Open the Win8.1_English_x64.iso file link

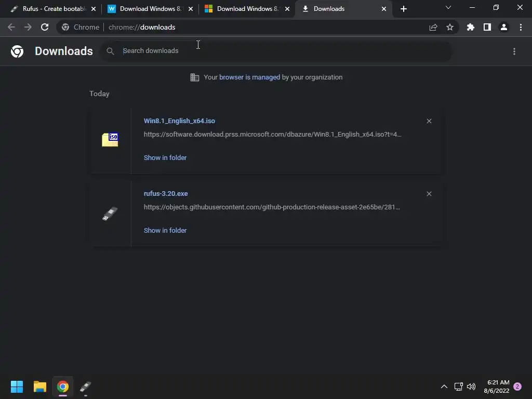179,121
